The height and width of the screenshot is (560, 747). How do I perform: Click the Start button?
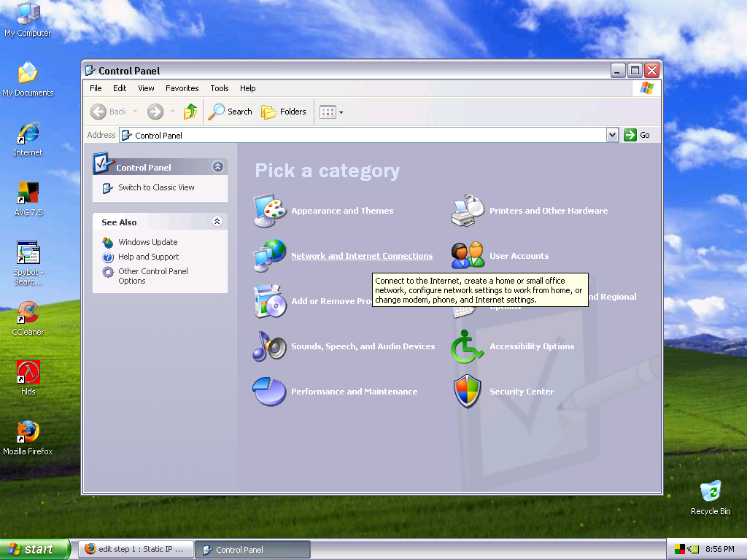[x=34, y=549]
